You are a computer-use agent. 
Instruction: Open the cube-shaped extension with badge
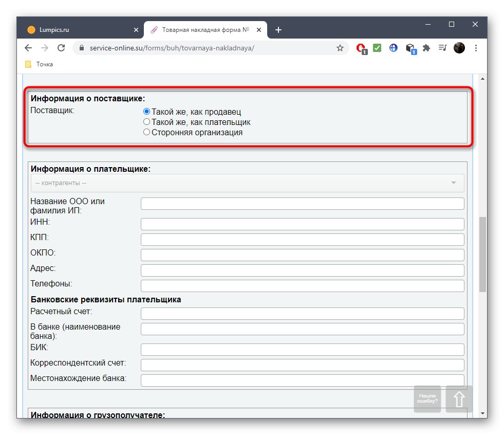[409, 47]
